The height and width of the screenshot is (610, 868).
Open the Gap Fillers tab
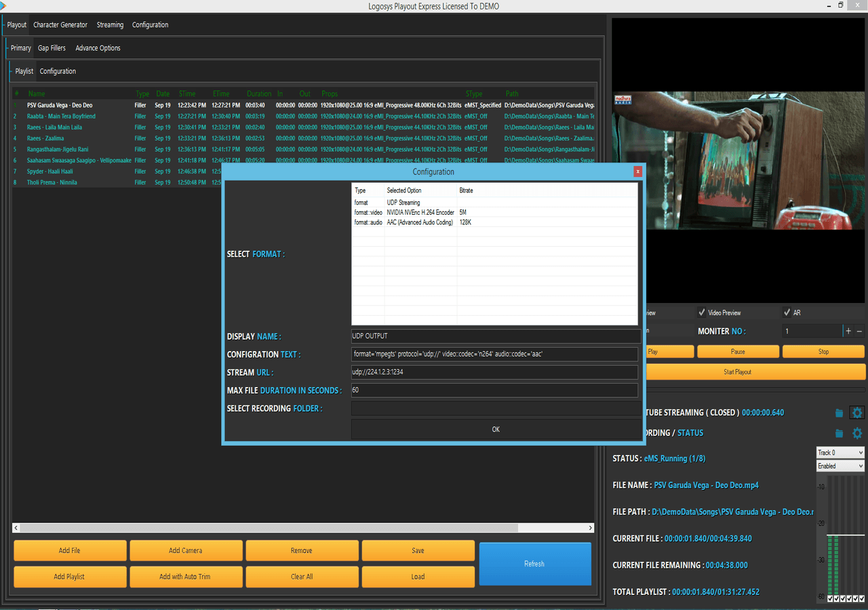[x=52, y=48]
